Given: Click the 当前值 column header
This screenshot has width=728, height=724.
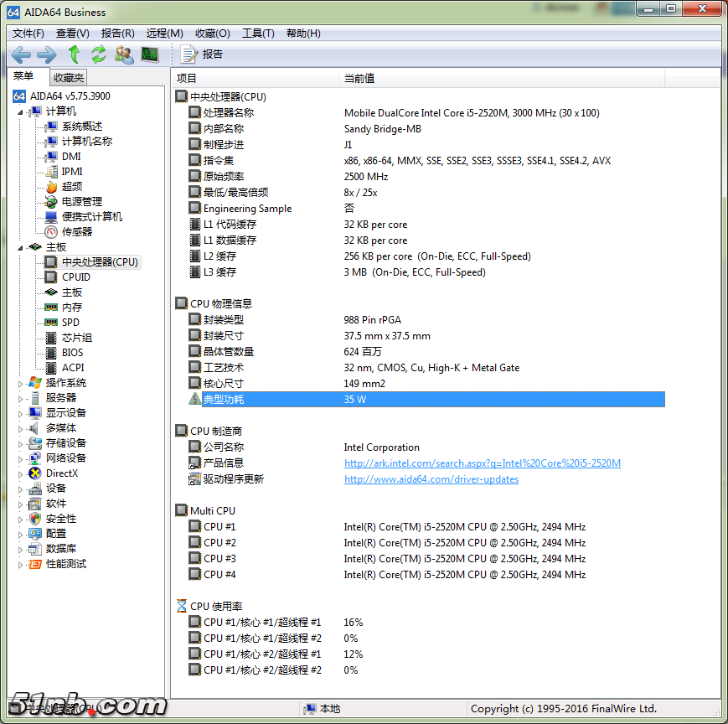Looking at the screenshot, I should point(359,78).
